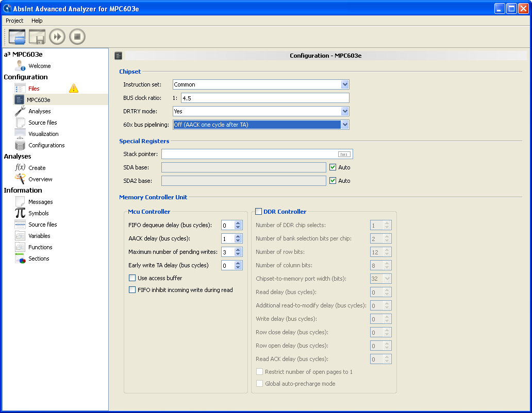This screenshot has width=532, height=413.
Task: Open the 60x bus pipelining dropdown
Action: coord(345,125)
